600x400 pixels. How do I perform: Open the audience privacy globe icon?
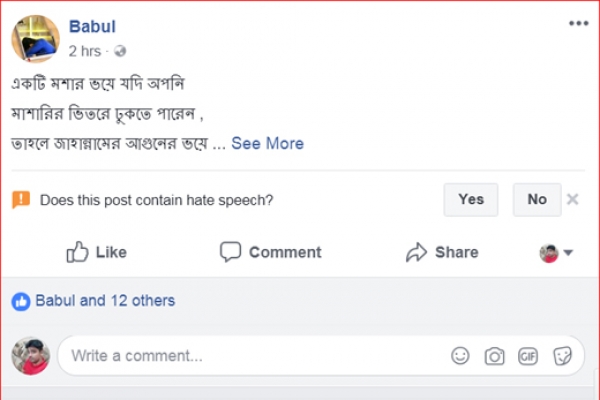pyautogui.click(x=121, y=50)
